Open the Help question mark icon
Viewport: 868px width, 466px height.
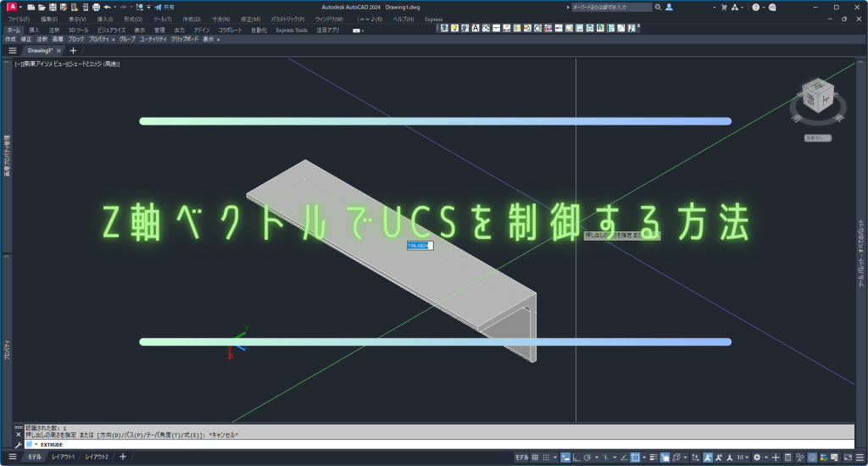tap(756, 7)
